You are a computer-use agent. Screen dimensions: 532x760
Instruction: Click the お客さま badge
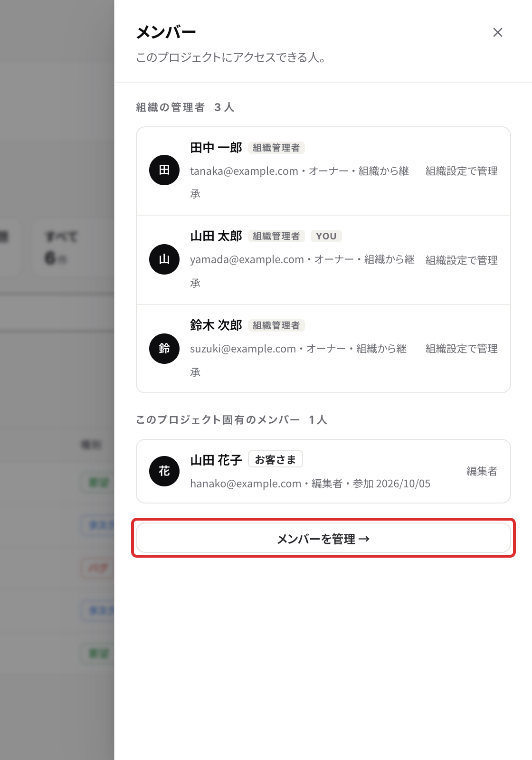point(275,459)
